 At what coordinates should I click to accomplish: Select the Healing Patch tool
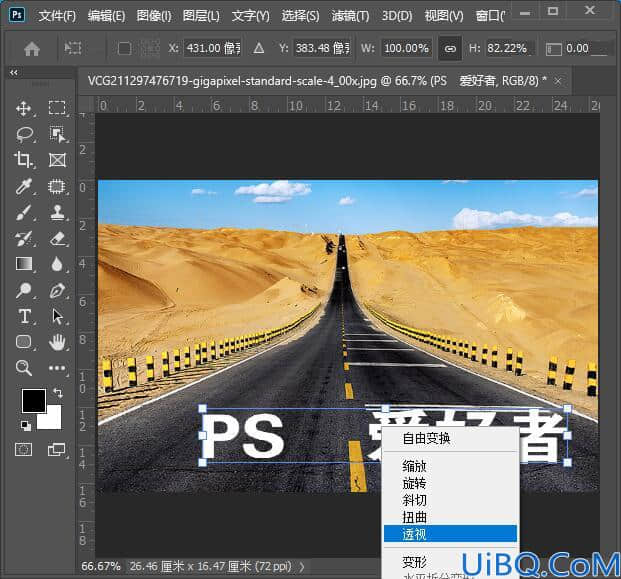tap(57, 186)
